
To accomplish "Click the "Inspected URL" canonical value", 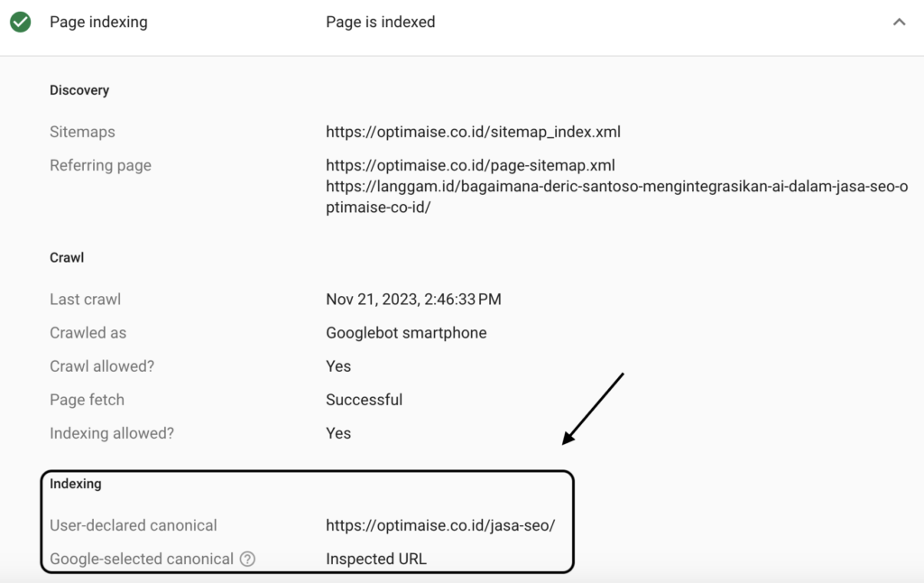I will (375, 559).
